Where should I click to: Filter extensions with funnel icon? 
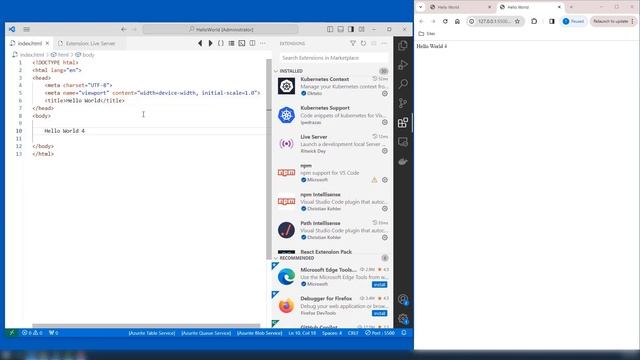pos(353,43)
